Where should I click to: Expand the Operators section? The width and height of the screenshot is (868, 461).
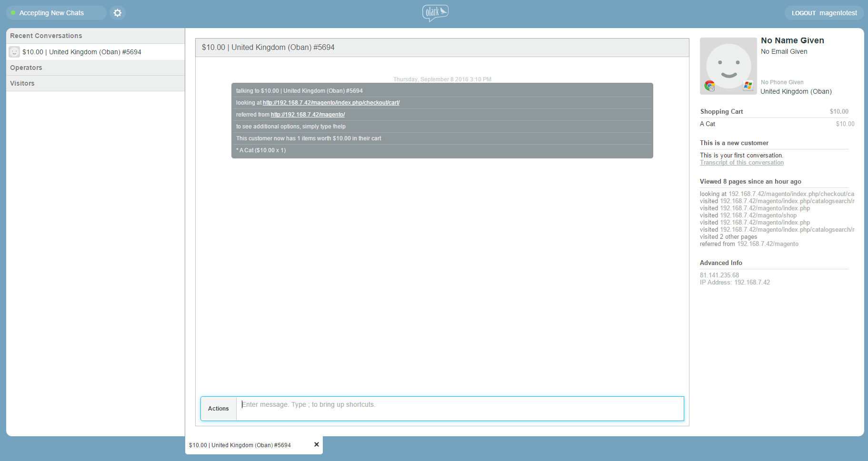pyautogui.click(x=26, y=68)
